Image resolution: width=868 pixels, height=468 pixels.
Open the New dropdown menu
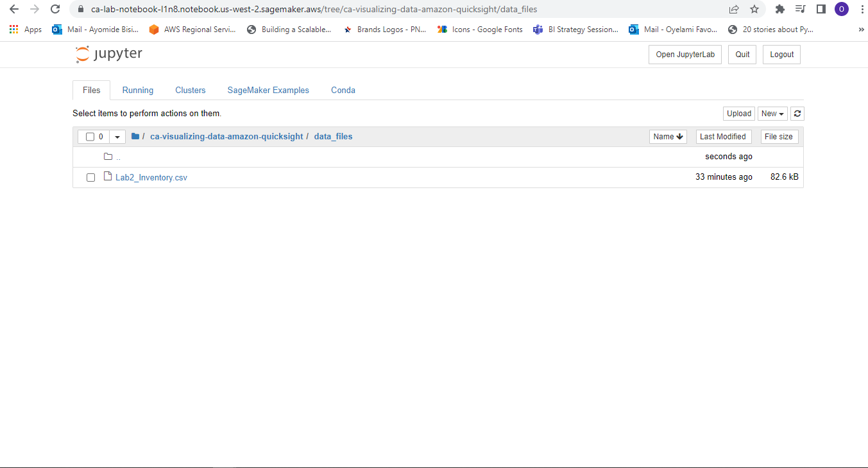[772, 113]
